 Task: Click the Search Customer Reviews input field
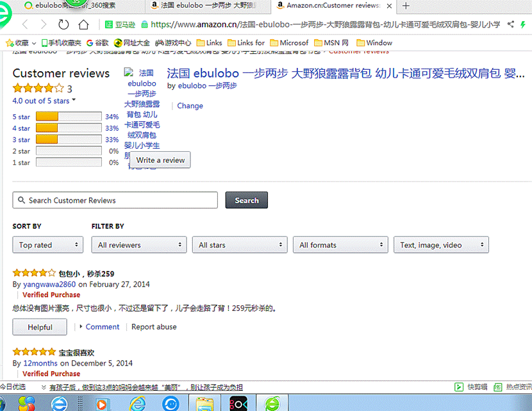pyautogui.click(x=115, y=200)
